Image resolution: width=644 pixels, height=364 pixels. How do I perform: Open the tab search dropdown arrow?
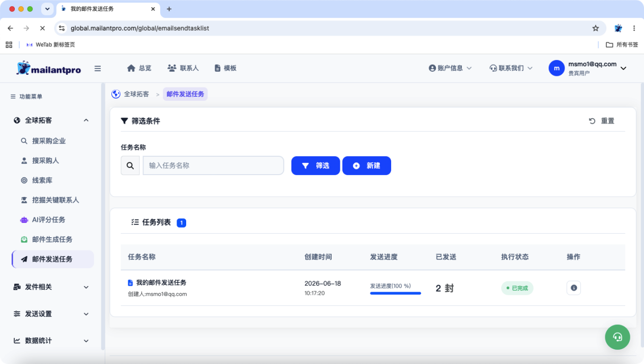[x=47, y=9]
